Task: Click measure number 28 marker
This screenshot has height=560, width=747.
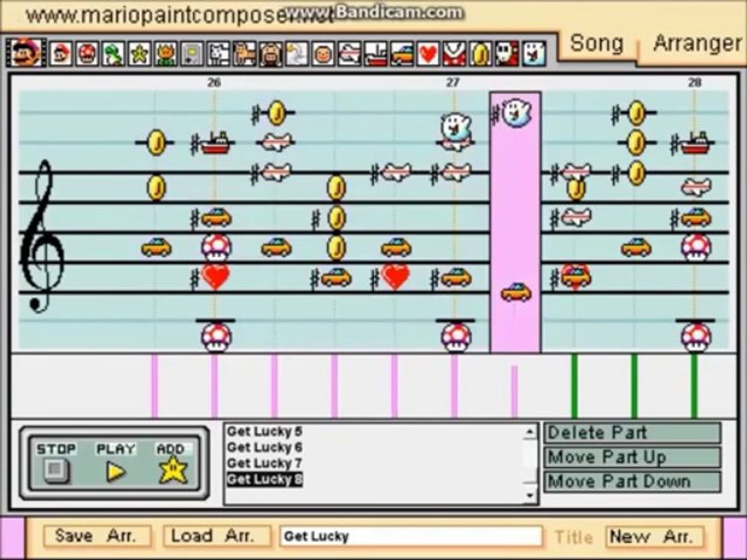Action: tap(695, 82)
